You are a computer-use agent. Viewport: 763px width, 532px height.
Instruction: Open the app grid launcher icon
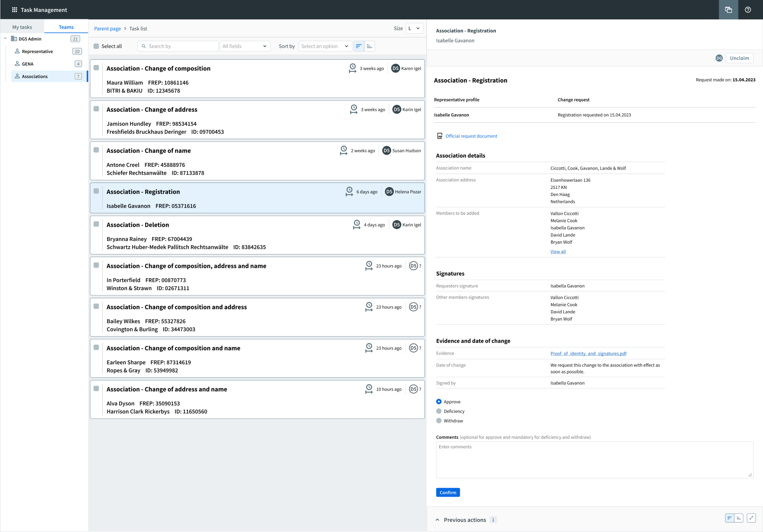(x=15, y=10)
